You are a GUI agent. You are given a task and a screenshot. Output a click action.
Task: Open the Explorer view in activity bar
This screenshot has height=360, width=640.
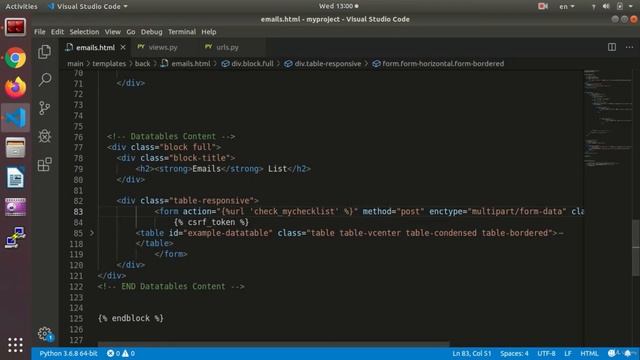44,52
